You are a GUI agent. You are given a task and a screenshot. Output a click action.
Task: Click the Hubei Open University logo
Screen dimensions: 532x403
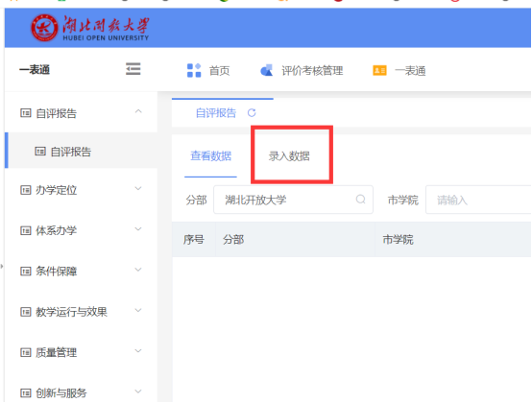(x=90, y=28)
